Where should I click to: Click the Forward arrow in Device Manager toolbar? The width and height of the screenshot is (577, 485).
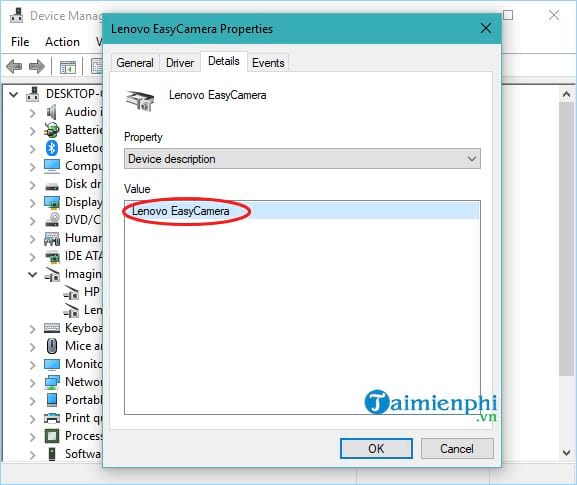(37, 67)
